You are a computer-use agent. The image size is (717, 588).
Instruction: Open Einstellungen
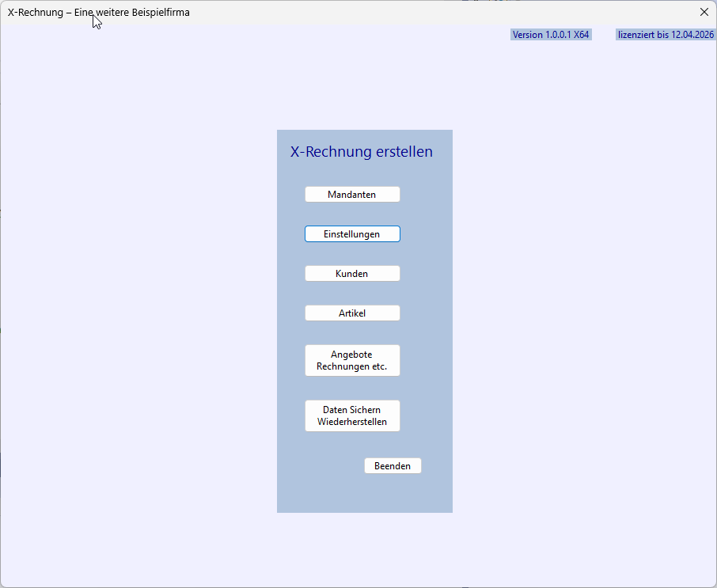tap(352, 234)
